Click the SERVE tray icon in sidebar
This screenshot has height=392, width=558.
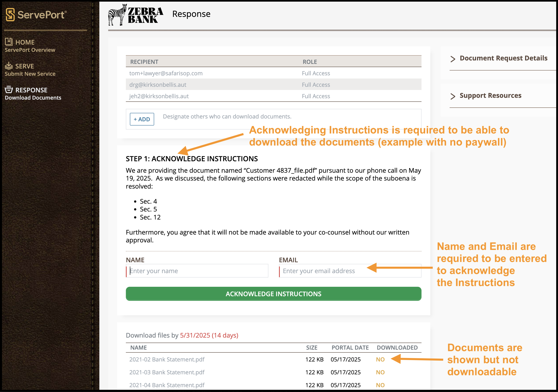[9, 66]
